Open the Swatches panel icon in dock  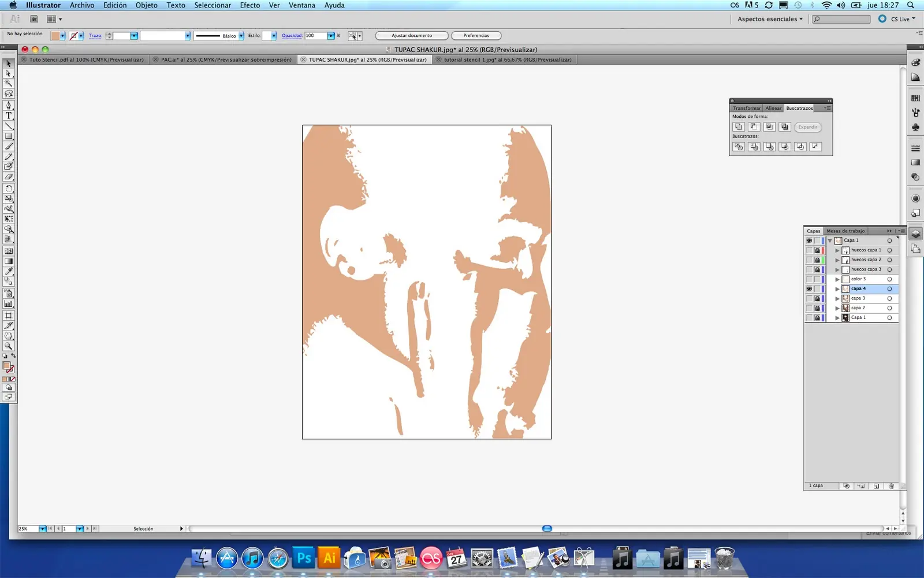click(x=915, y=98)
